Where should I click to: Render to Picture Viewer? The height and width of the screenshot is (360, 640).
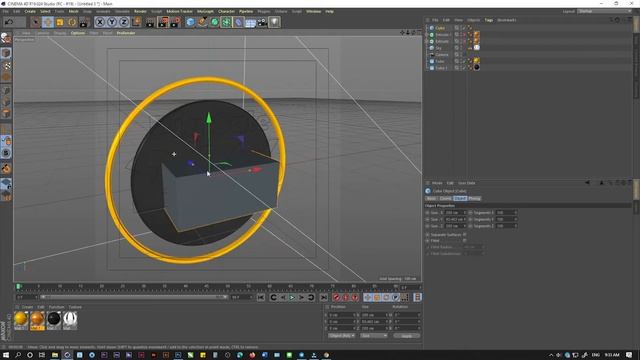coord(163,22)
